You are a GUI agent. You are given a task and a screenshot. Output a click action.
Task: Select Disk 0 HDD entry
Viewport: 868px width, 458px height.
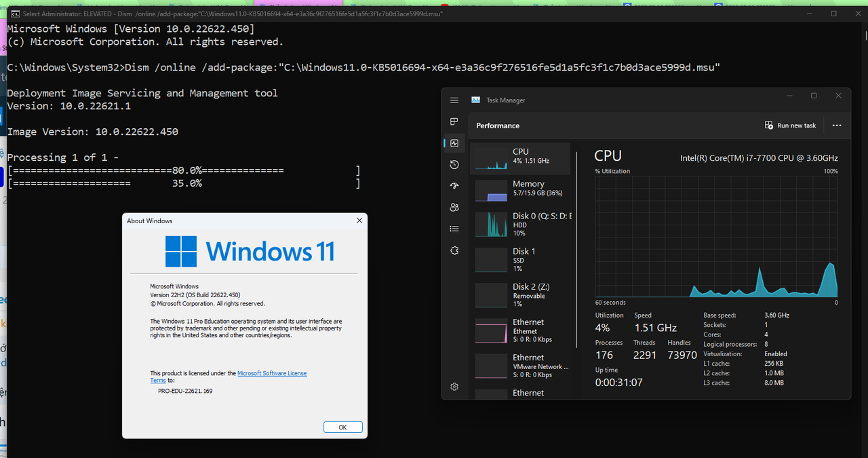[x=521, y=225]
